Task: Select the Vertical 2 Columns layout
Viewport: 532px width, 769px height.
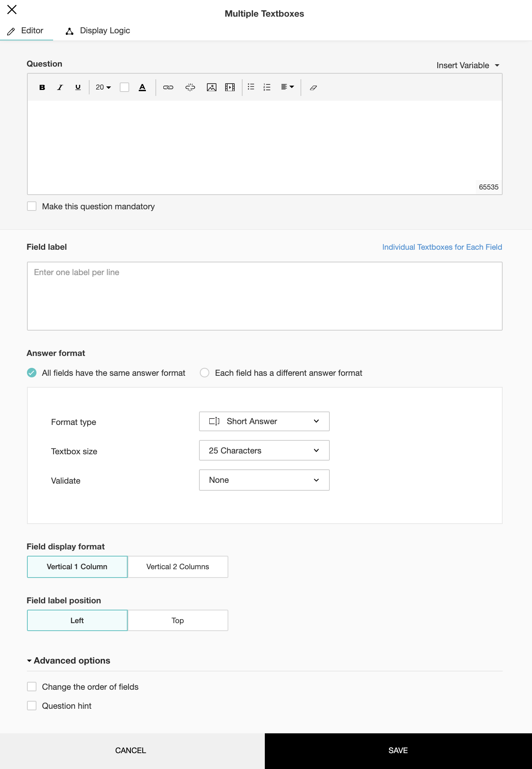Action: [178, 566]
